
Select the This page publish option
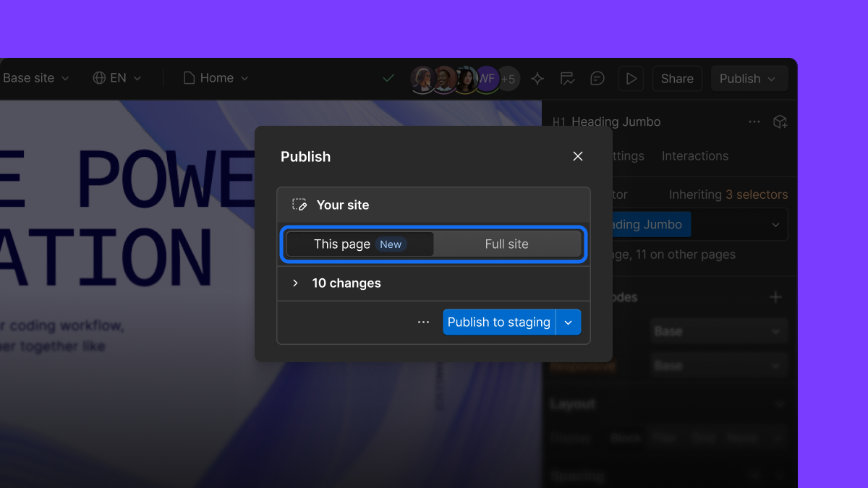click(342, 244)
